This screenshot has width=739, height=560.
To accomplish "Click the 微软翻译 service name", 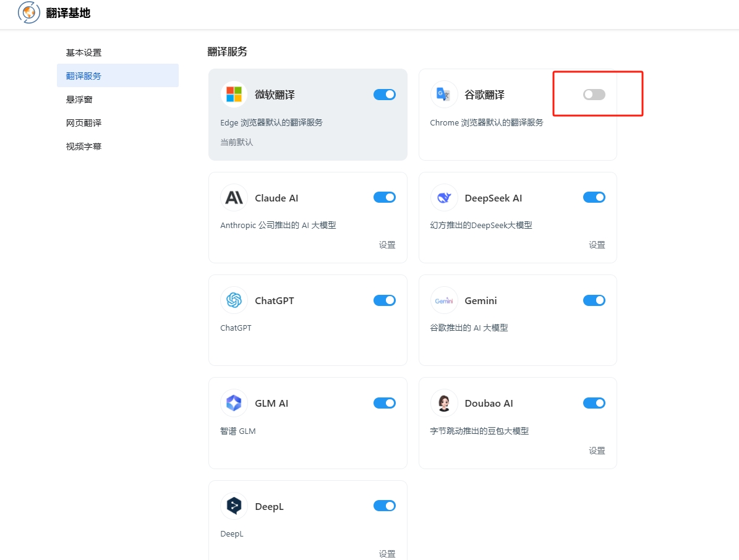I will tap(275, 95).
